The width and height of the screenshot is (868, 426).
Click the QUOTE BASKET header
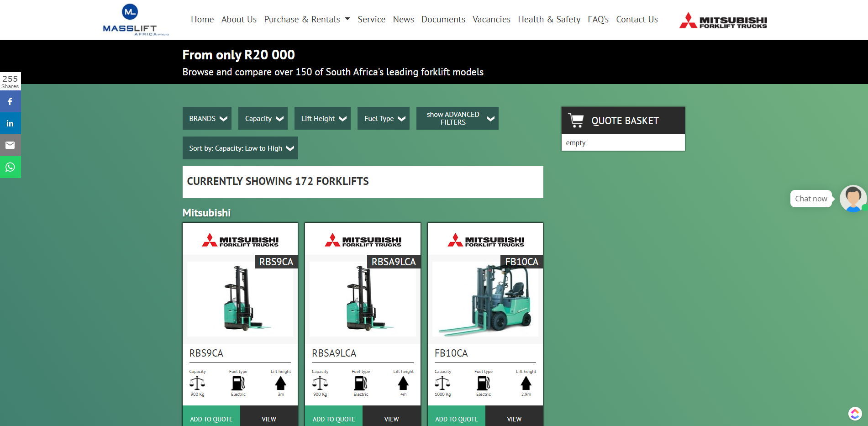click(623, 121)
